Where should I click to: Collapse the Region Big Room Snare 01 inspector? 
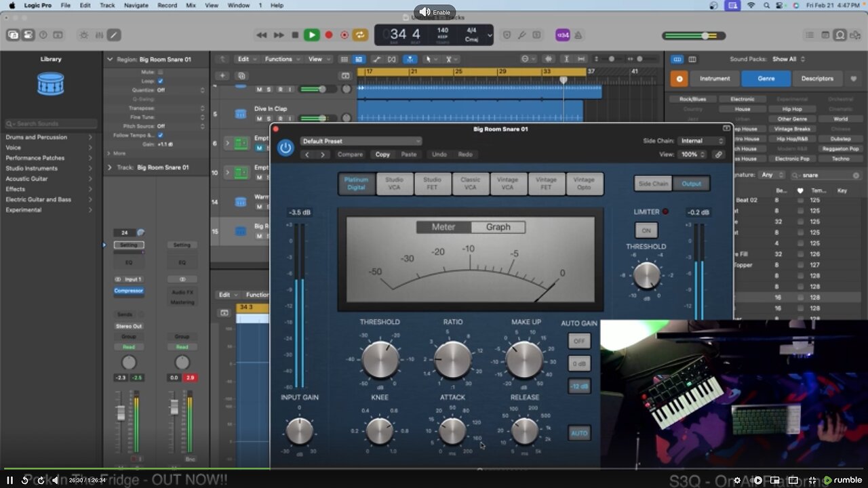(110, 59)
